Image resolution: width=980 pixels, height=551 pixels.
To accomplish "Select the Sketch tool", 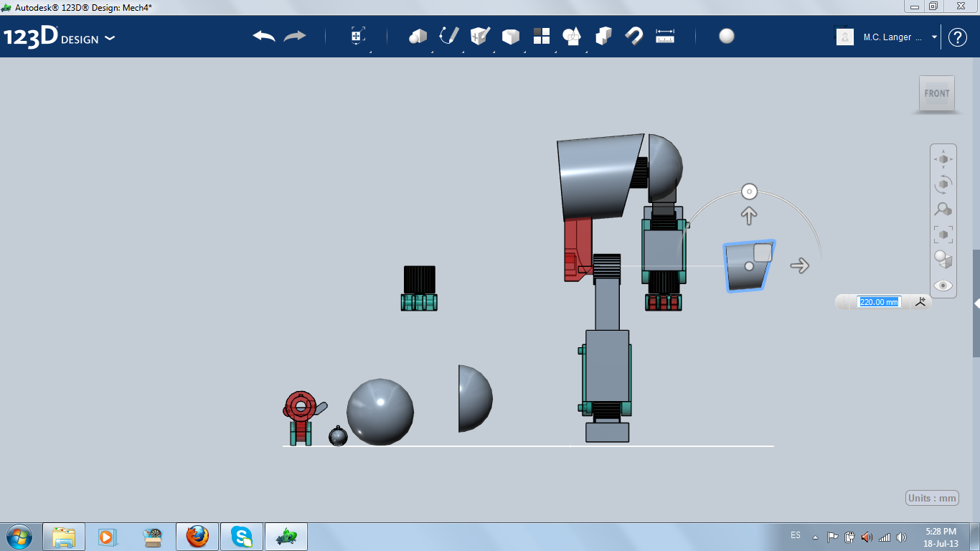I will tap(449, 36).
